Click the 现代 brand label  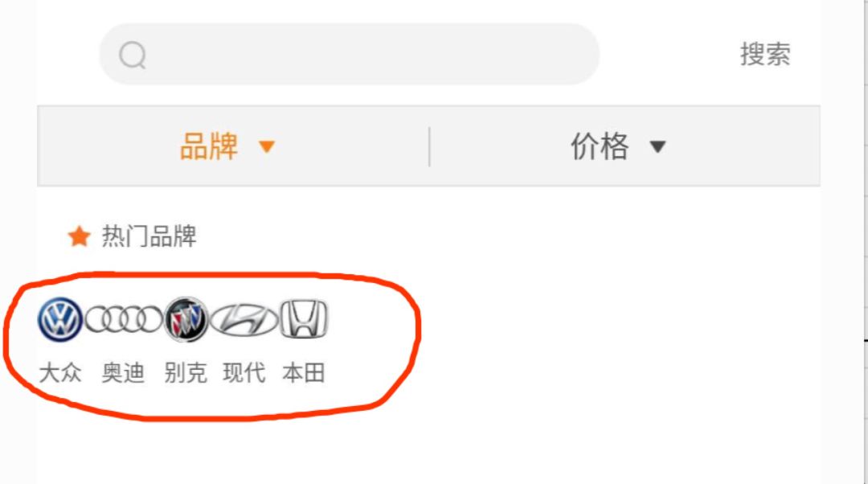pos(244,373)
